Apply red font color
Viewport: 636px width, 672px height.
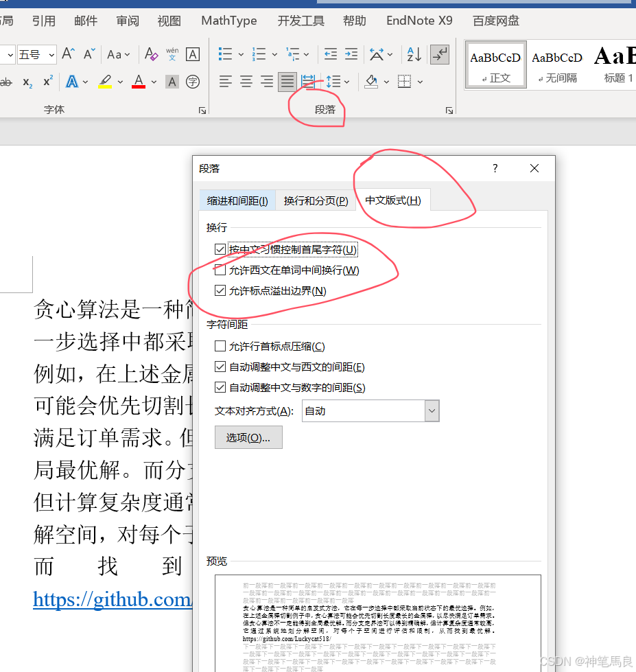coord(139,82)
